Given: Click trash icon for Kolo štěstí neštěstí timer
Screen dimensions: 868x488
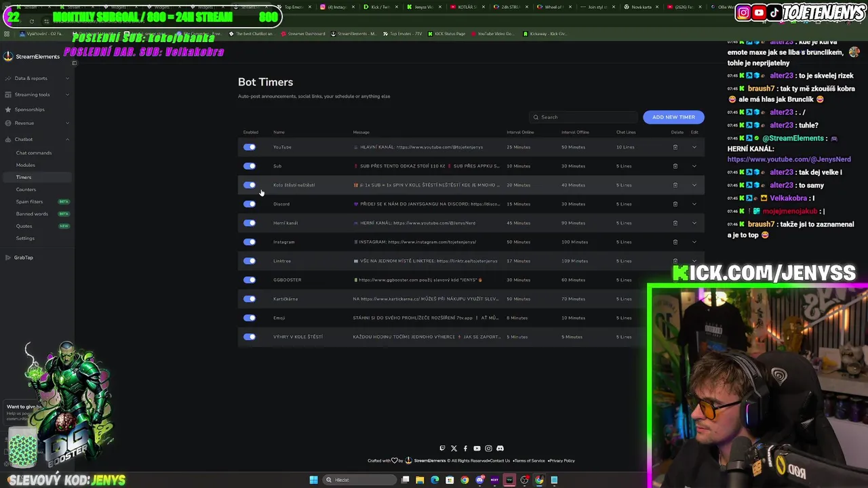Looking at the screenshot, I should [x=675, y=185].
